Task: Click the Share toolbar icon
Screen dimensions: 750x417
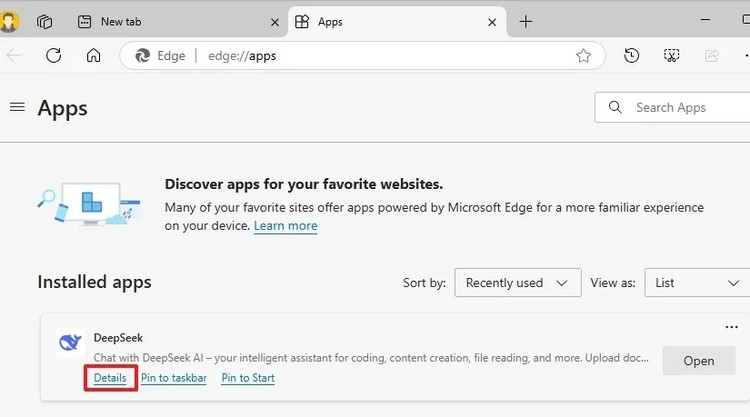Action: click(x=712, y=55)
